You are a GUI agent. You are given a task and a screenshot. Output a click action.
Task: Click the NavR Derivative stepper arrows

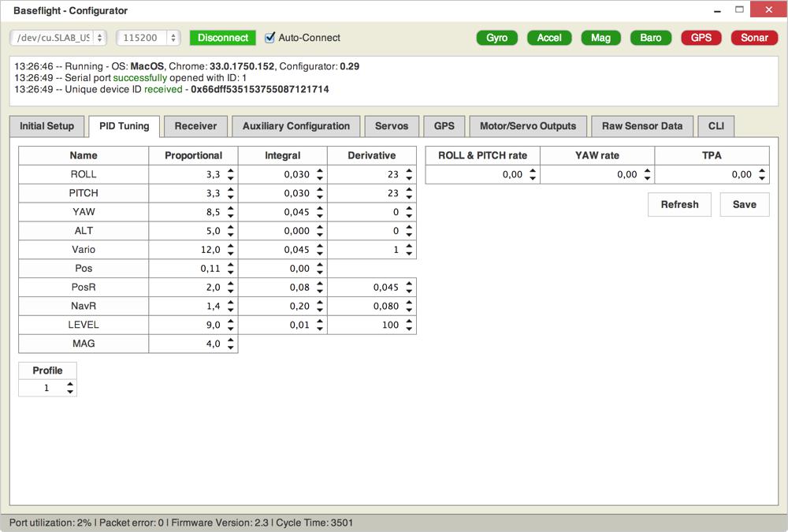pos(409,307)
